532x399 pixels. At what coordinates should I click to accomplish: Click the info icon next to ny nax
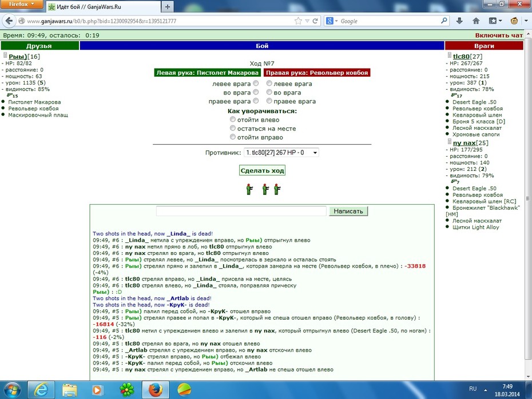pyautogui.click(x=449, y=141)
